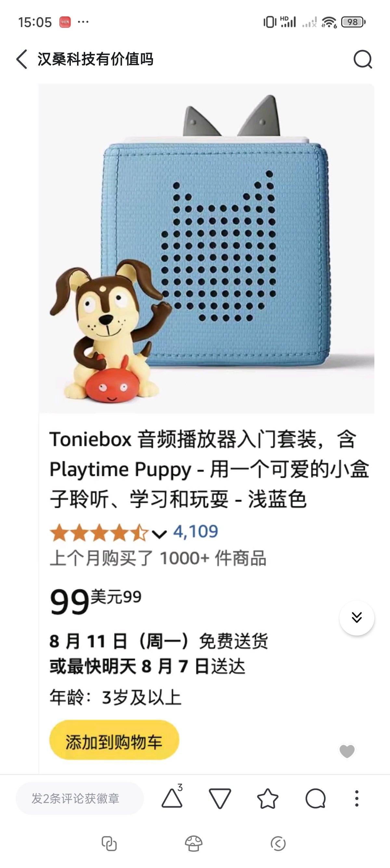
Task: Tap the mushroom home navigation icon
Action: click(194, 843)
